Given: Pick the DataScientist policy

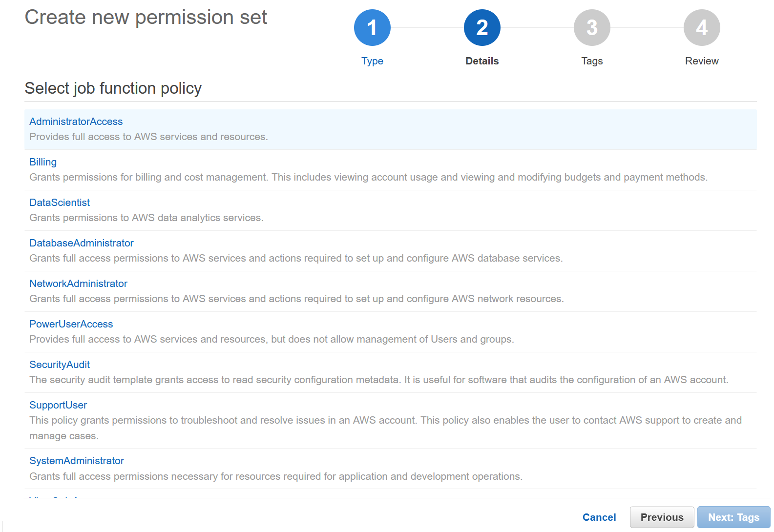Looking at the screenshot, I should pos(60,203).
